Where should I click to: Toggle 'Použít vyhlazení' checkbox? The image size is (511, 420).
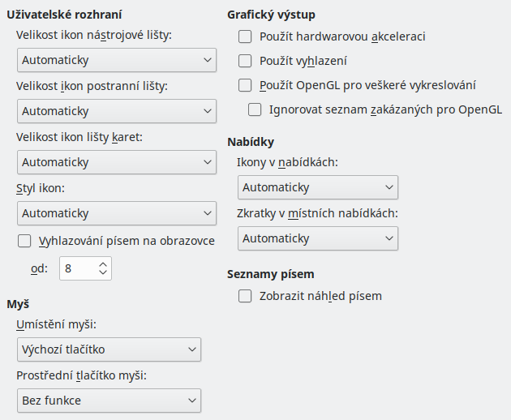click(x=245, y=60)
